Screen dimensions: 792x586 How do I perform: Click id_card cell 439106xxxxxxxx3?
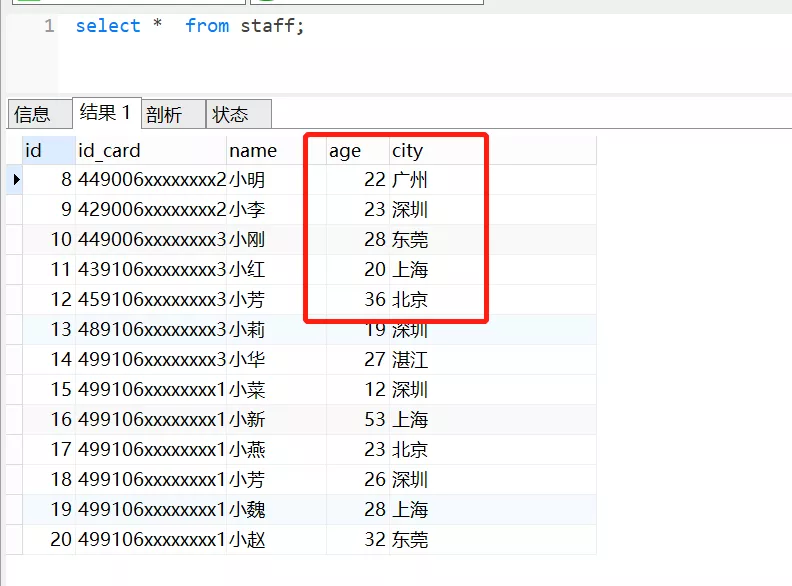click(151, 269)
